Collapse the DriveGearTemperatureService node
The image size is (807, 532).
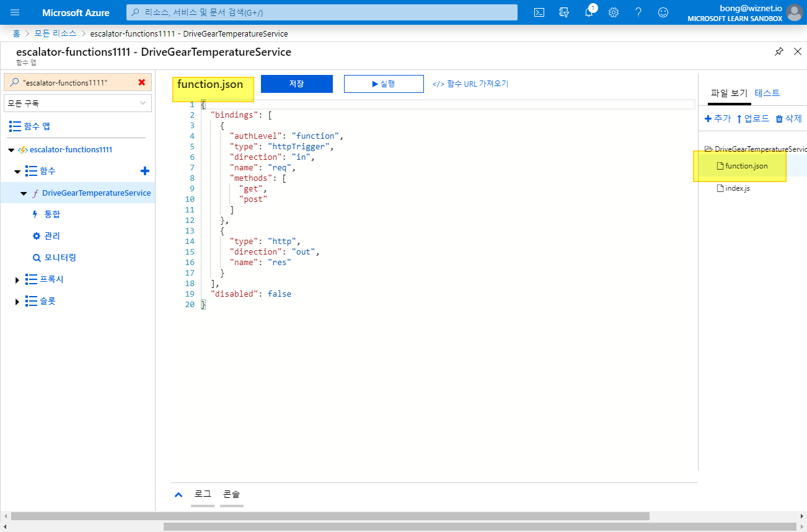24,193
